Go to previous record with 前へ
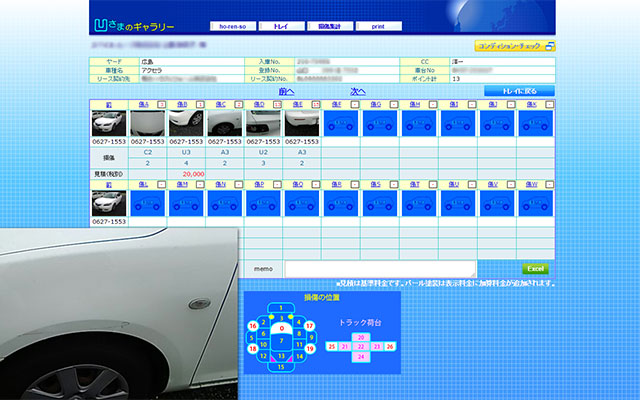The width and height of the screenshot is (640, 400). 287,91
